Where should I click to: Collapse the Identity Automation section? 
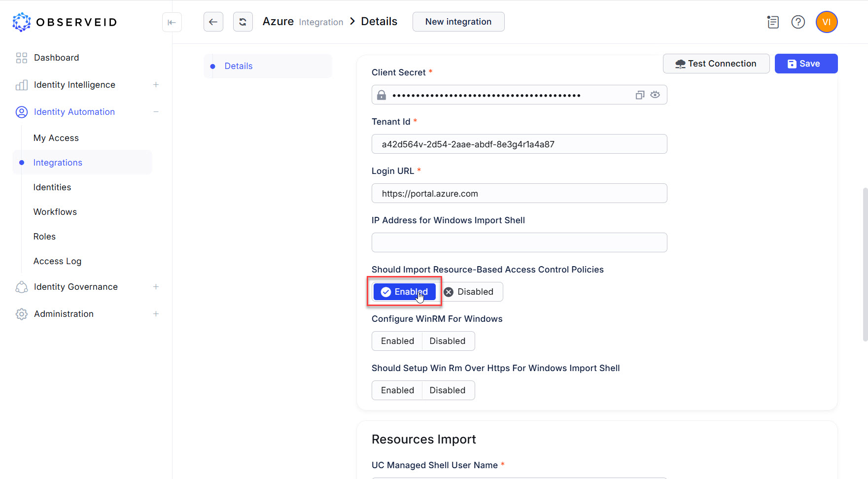pyautogui.click(x=156, y=112)
